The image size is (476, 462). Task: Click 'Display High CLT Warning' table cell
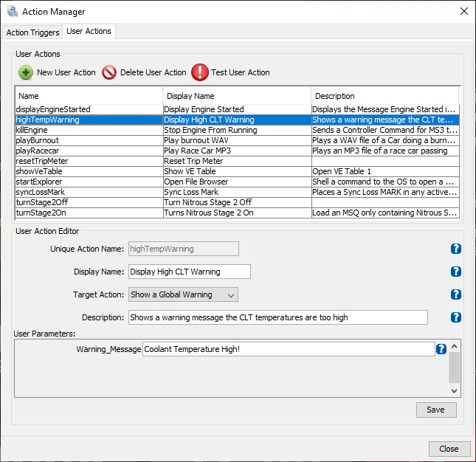(238, 120)
